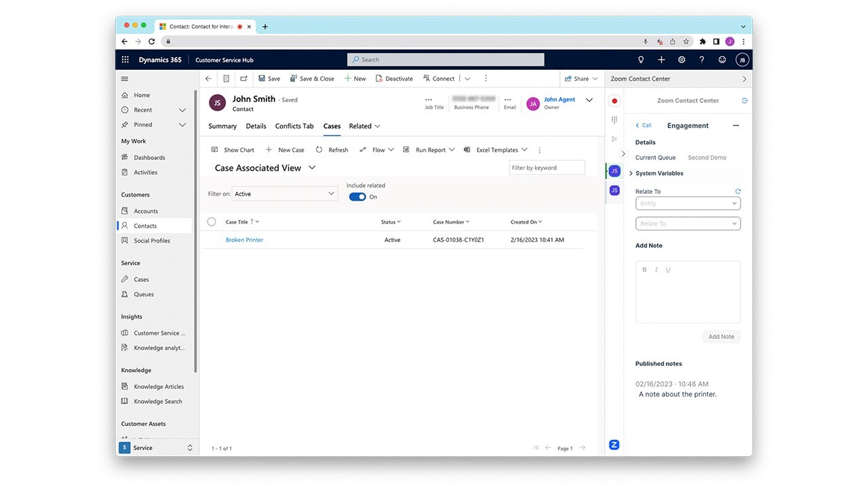Open the Entity dropdown under Relate To

coord(688,203)
